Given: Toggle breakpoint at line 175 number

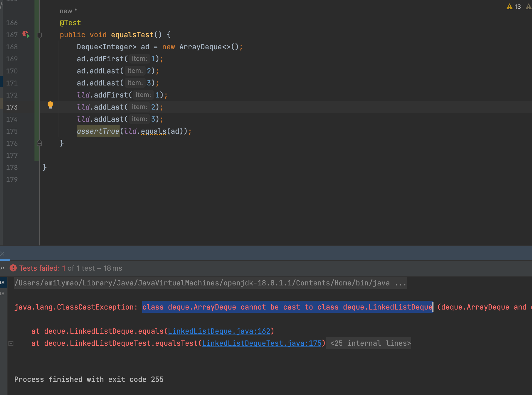Looking at the screenshot, I should [12, 131].
